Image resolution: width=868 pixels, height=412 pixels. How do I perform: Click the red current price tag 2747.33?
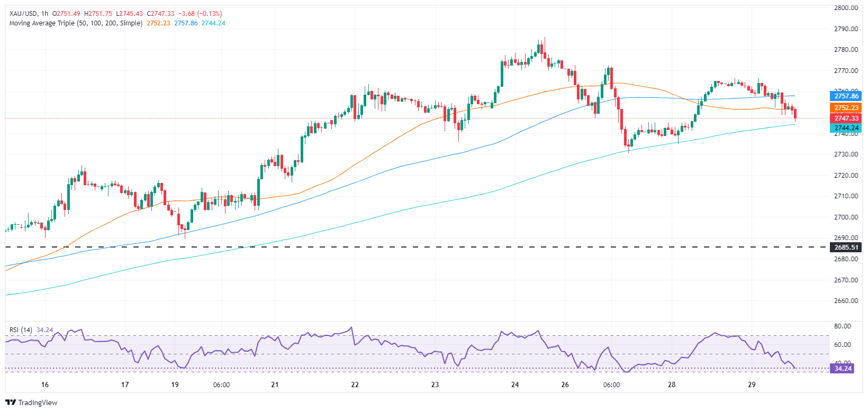tap(846, 118)
